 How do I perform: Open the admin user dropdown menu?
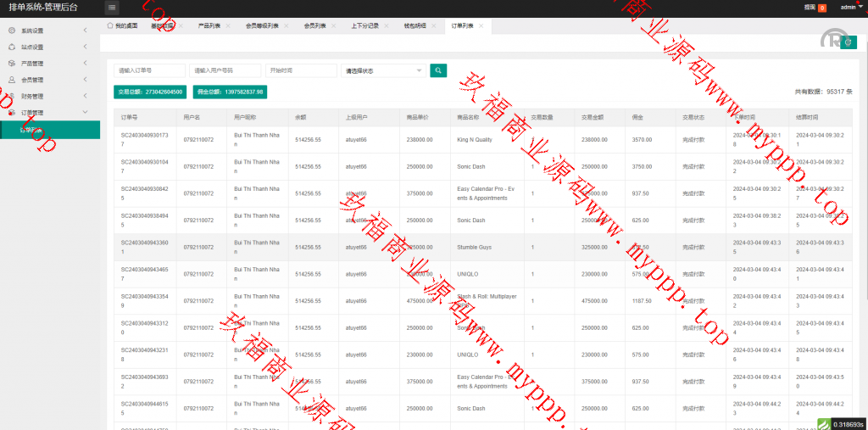[x=851, y=7]
